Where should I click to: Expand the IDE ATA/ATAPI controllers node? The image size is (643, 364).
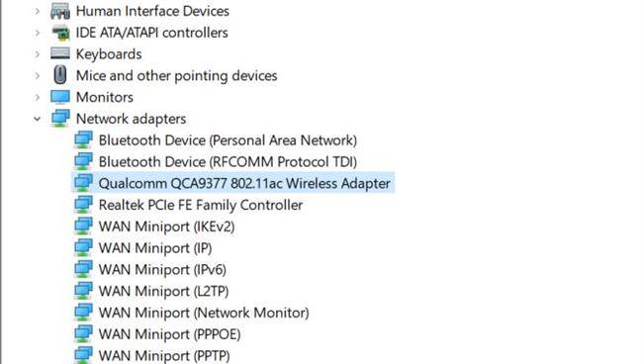coord(38,33)
